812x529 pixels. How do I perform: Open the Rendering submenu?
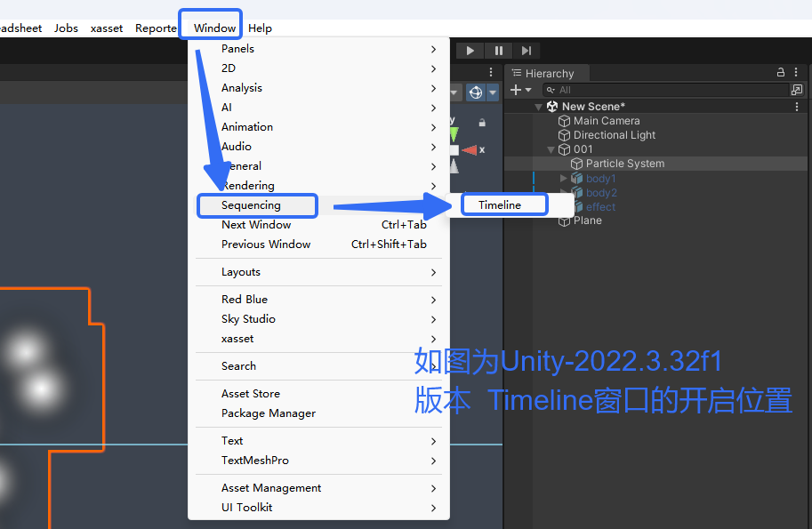318,185
